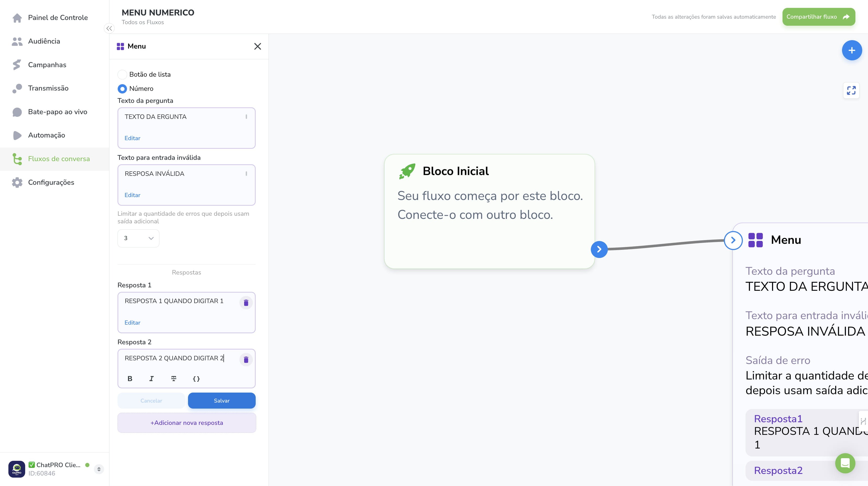The image size is (868, 486).
Task: Open the account switcher arrows
Action: [99, 469]
